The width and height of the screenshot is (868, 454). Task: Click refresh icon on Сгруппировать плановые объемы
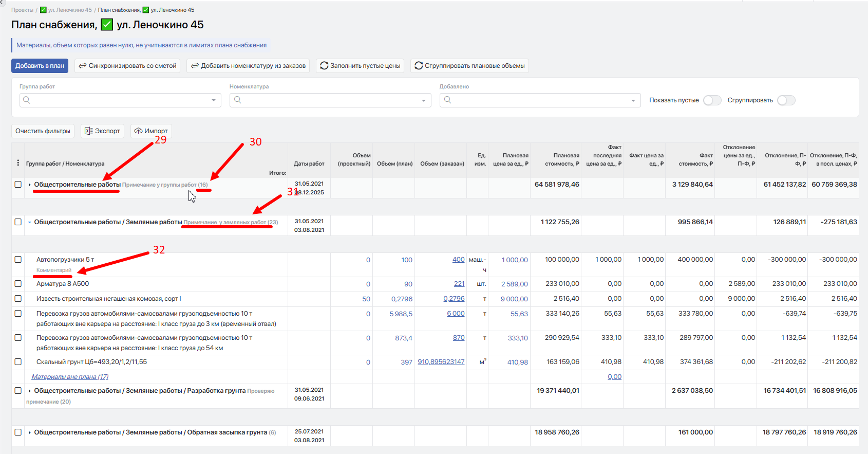click(x=419, y=66)
